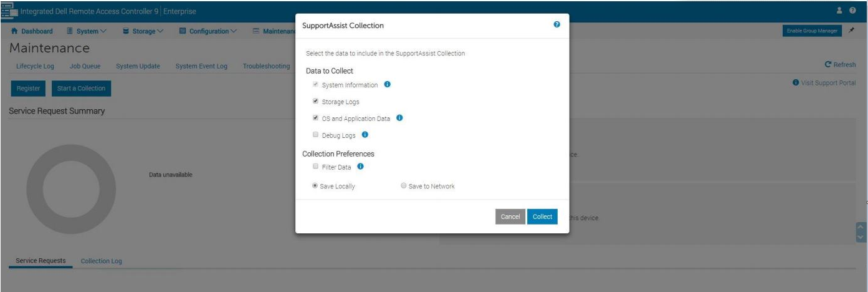Switch to the Collection Log tab
Image resolution: width=868 pixels, height=292 pixels.
[101, 261]
